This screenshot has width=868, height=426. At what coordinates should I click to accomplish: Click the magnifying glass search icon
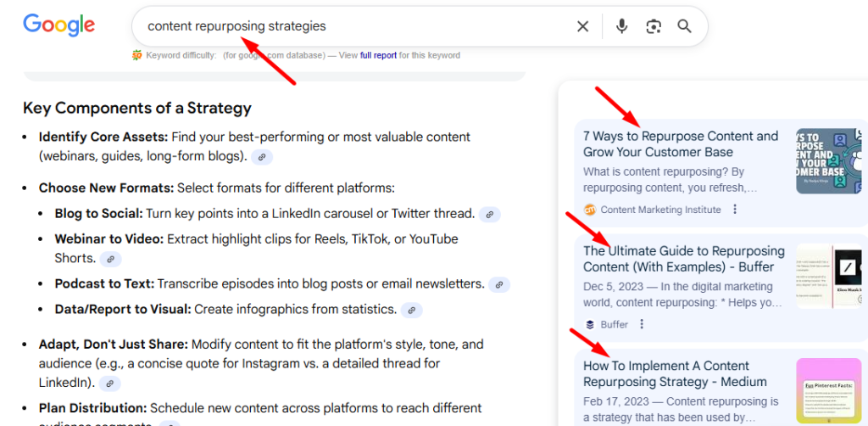pos(685,26)
